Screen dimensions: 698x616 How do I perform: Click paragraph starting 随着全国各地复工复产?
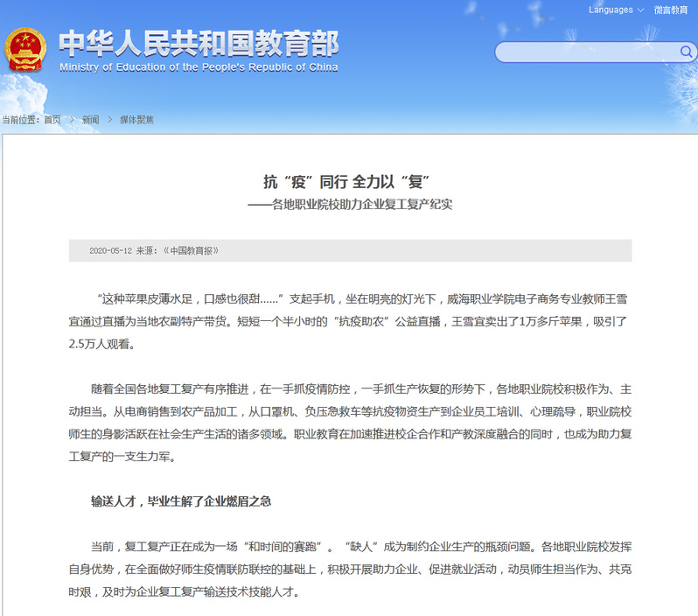pyautogui.click(x=350, y=423)
